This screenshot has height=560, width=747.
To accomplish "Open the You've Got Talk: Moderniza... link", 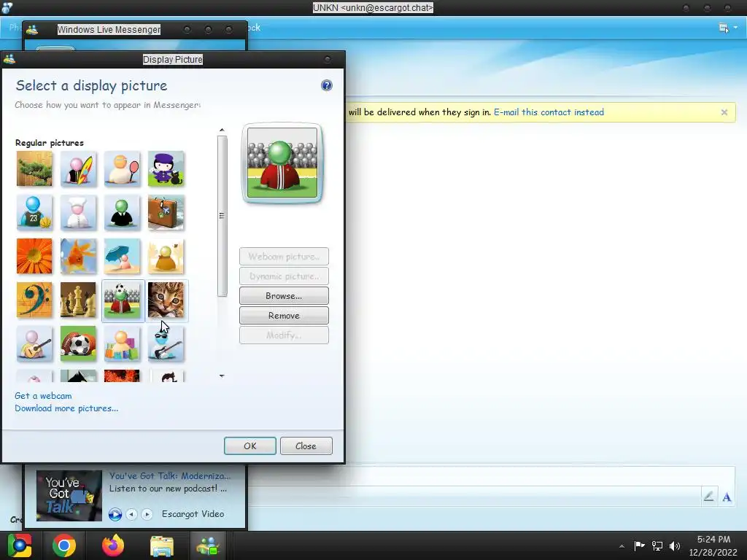I will tap(169, 475).
